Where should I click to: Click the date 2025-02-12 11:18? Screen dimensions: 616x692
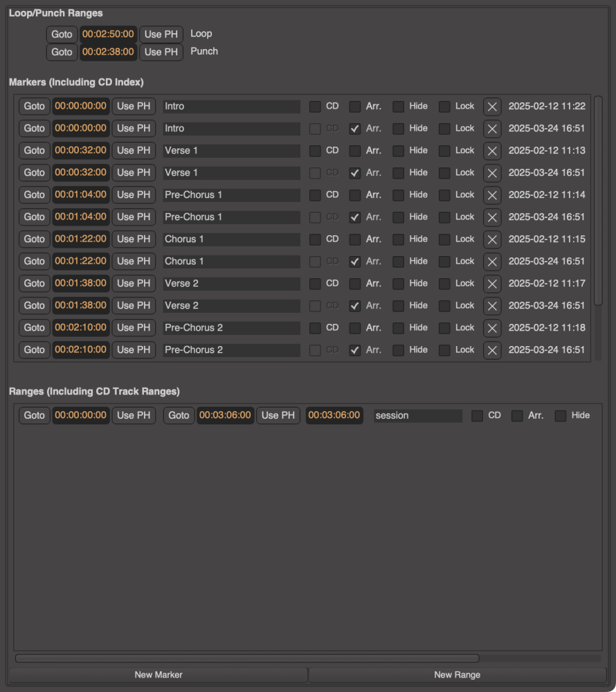coord(547,328)
